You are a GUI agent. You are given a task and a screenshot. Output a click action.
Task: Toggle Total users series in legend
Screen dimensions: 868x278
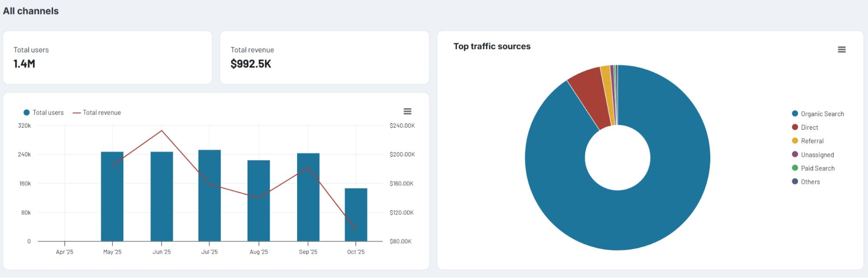click(x=43, y=113)
